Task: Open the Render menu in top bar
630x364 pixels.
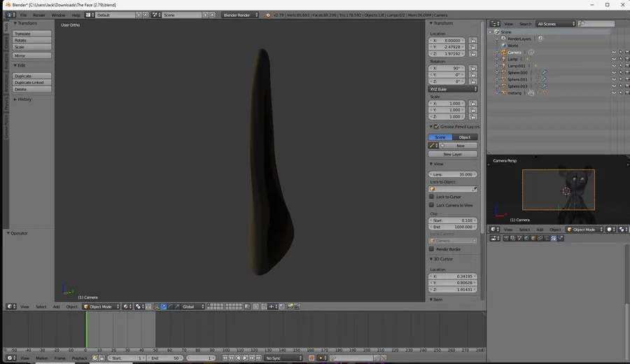Action: pos(39,15)
